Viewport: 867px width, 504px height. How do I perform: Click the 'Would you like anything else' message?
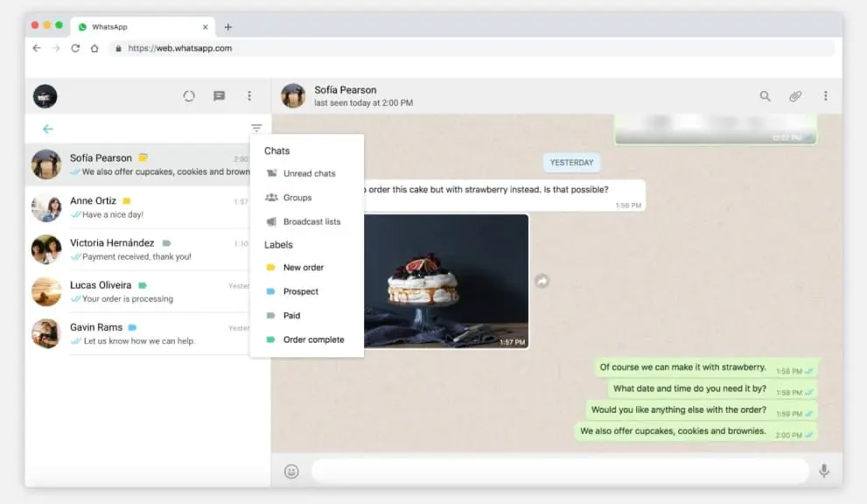(x=701, y=410)
